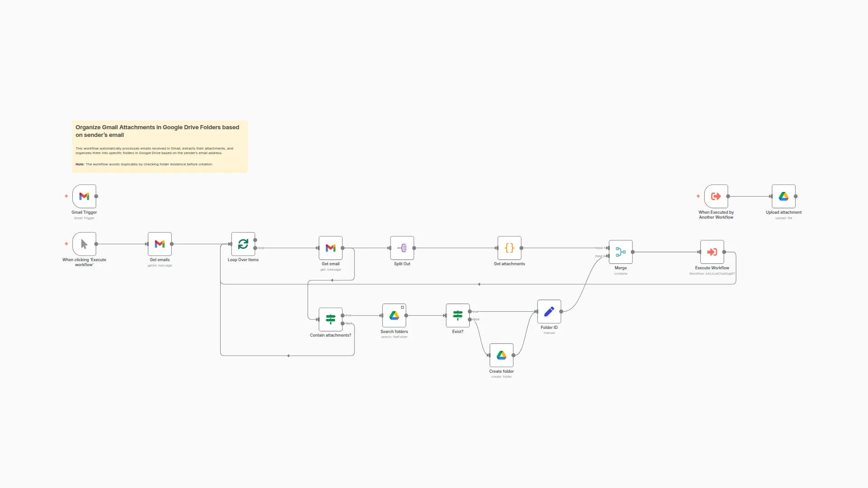The height and width of the screenshot is (488, 868).
Task: Select the Create folder Google Drive node
Action: (x=501, y=355)
